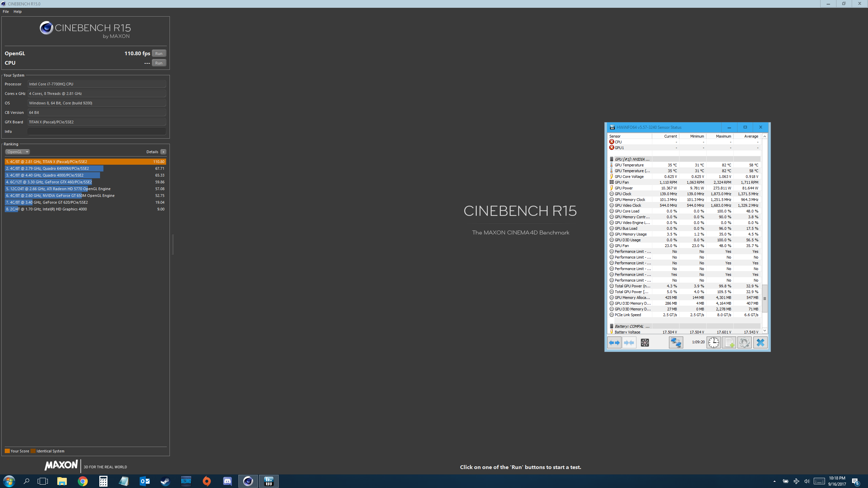Screen dimensions: 868x488
Task: Run the CPU benchmark
Action: [159, 63]
